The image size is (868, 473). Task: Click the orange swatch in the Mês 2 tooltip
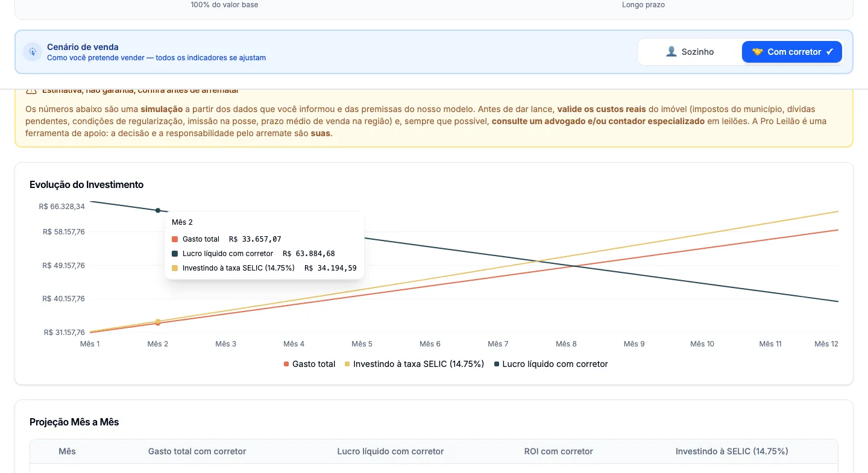(x=175, y=239)
